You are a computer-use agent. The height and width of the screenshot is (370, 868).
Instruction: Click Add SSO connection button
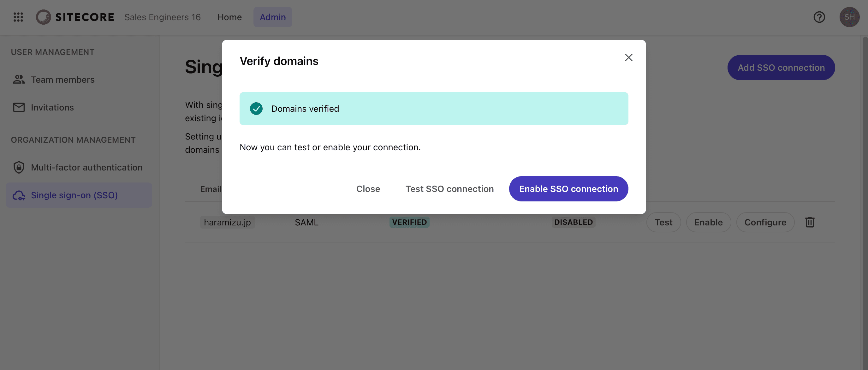[x=781, y=67]
